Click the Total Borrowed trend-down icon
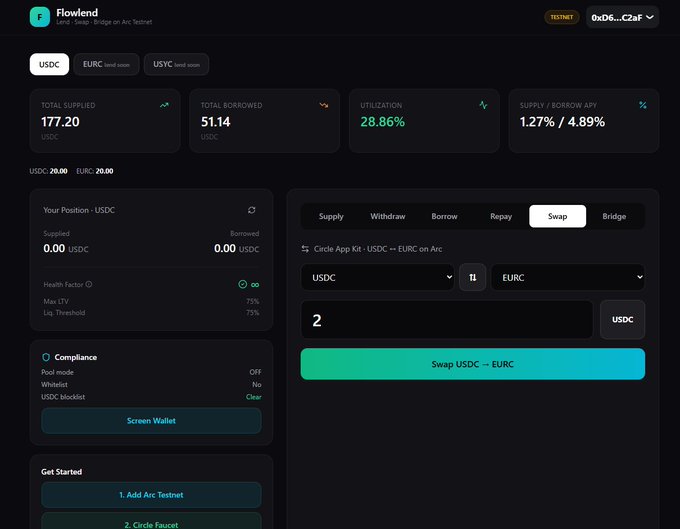 pyautogui.click(x=324, y=105)
